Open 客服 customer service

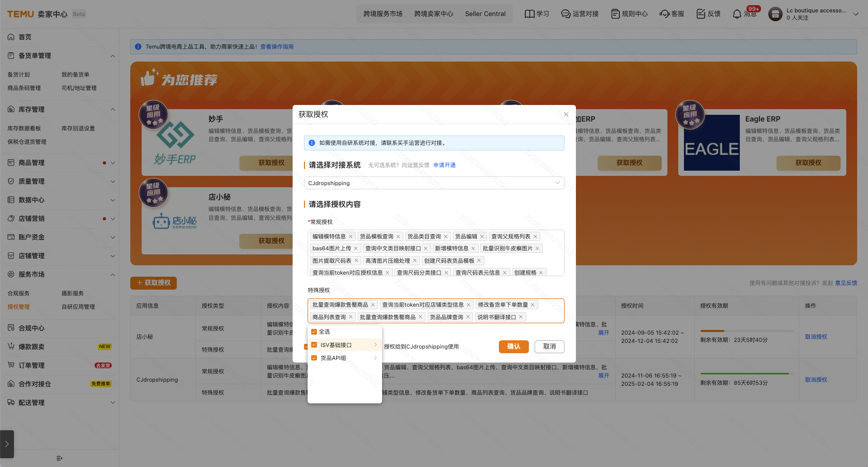click(672, 14)
